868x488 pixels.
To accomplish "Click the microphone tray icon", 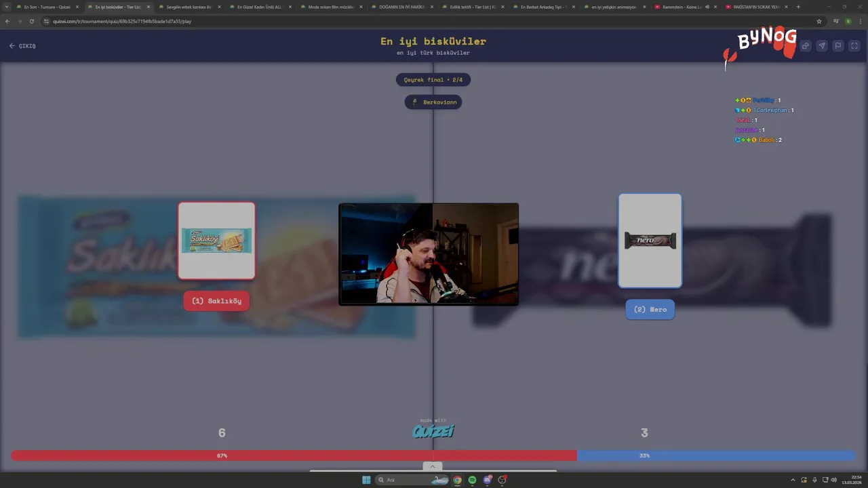I will coord(814,480).
